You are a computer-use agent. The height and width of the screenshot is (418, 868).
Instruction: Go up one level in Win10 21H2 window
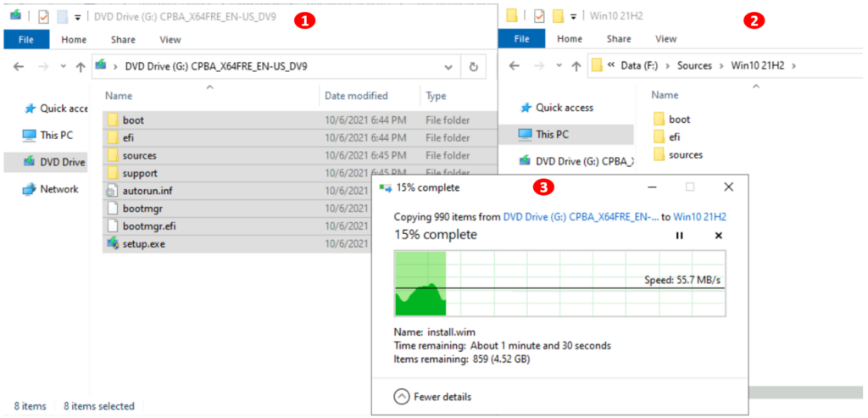click(x=576, y=67)
